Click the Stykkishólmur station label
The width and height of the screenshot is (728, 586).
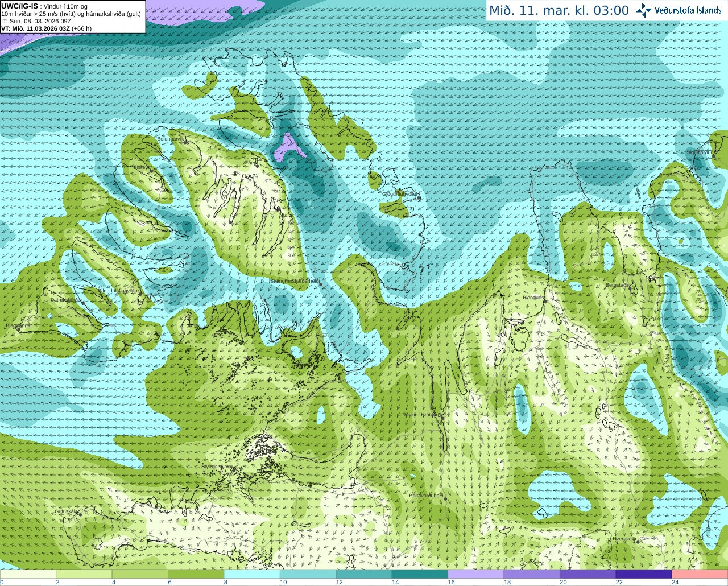pos(217,467)
